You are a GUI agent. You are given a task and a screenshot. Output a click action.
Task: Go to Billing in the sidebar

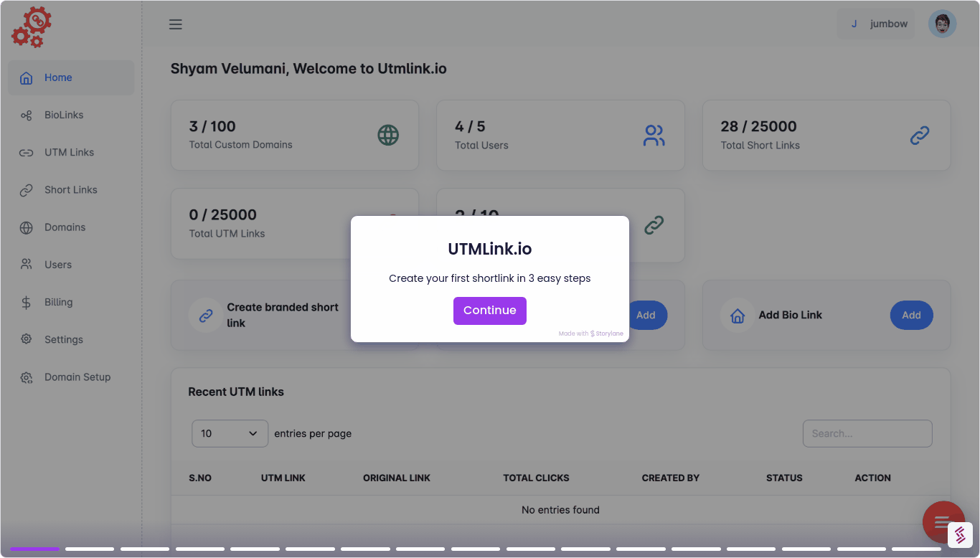[x=58, y=302]
